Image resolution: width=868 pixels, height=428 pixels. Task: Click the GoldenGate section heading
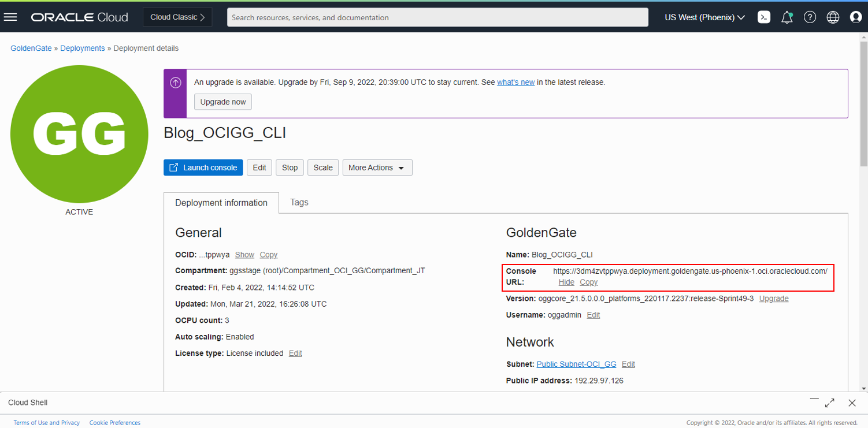tap(541, 233)
